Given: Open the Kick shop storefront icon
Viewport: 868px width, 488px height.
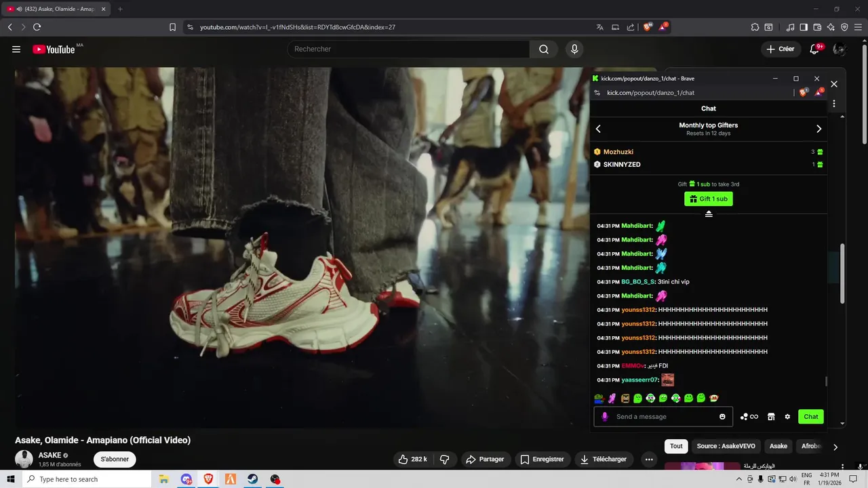Looking at the screenshot, I should pos(771,416).
